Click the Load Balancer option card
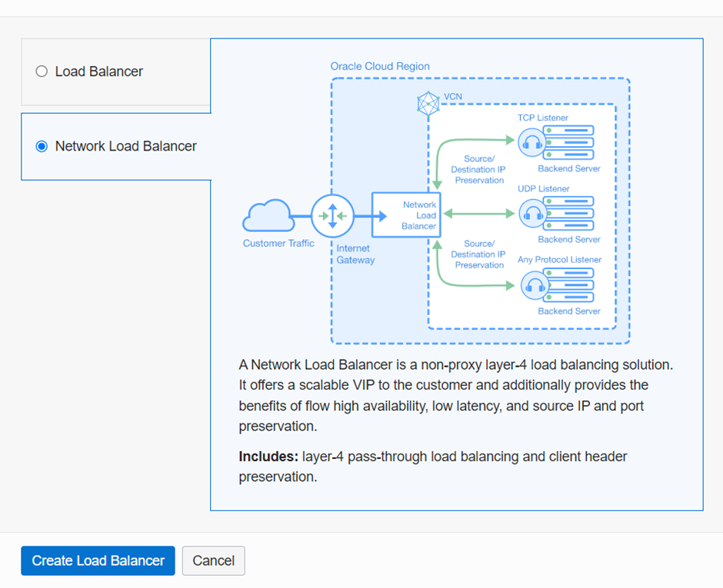Viewport: 723px width, 588px height. pyautogui.click(x=115, y=72)
